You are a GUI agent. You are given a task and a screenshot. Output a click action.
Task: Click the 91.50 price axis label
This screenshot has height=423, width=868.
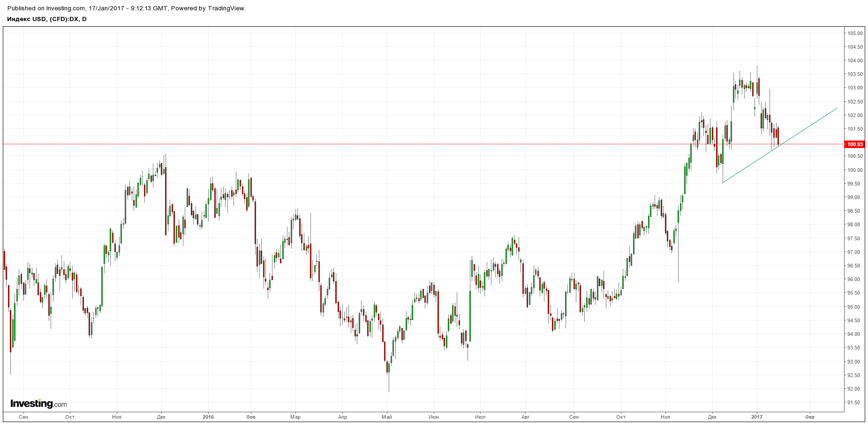(x=853, y=402)
